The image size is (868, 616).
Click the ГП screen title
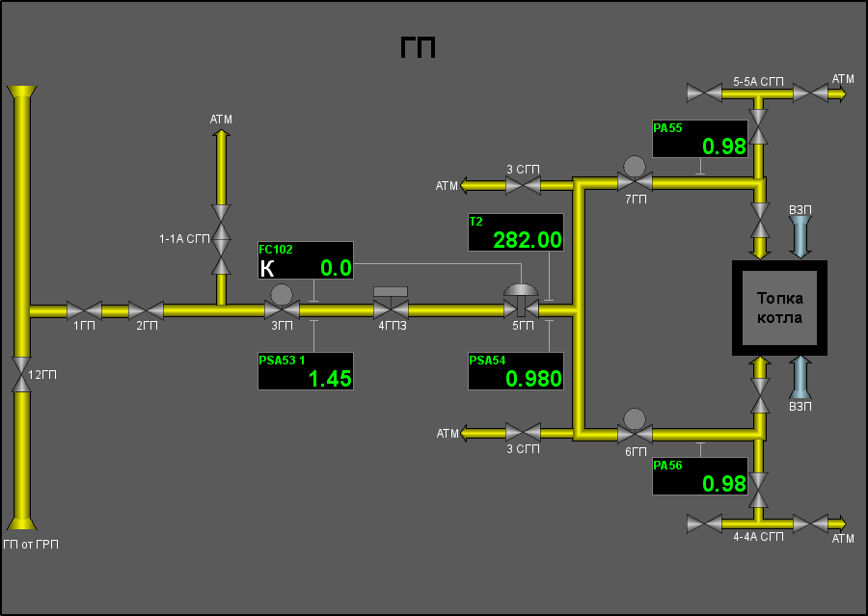[418, 47]
